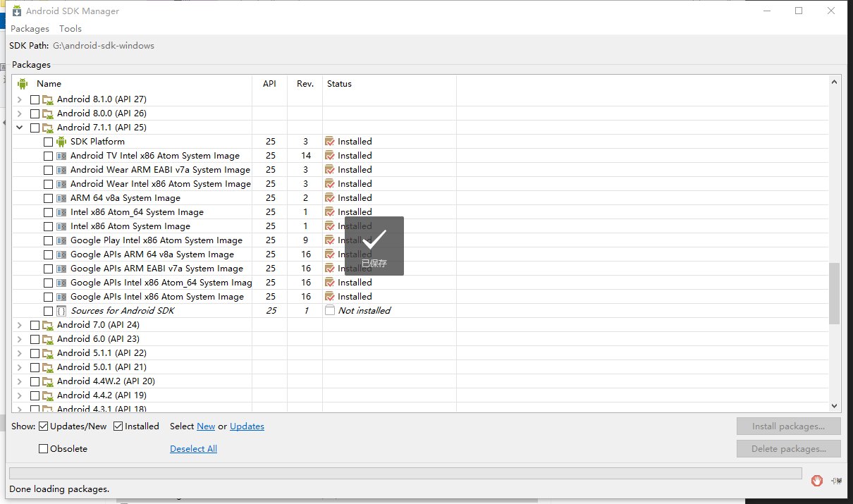Expand the Android 8.1.0 (API 27) node
The height and width of the screenshot is (504, 853).
pyautogui.click(x=19, y=99)
